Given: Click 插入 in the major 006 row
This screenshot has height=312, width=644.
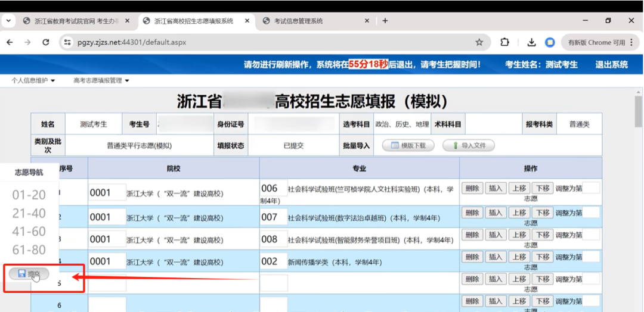Looking at the screenshot, I should (x=495, y=189).
